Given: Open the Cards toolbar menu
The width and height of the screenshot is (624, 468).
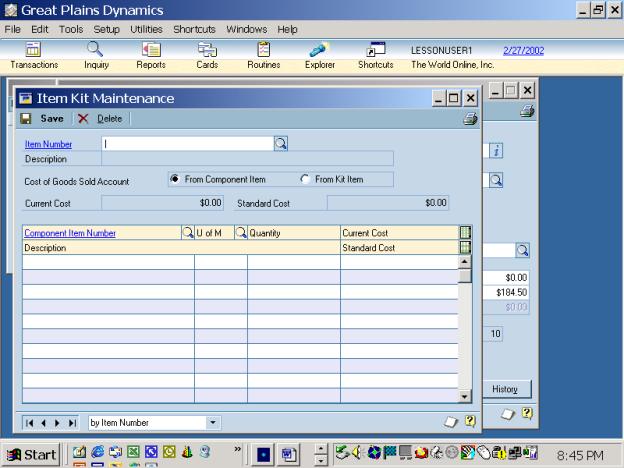Looking at the screenshot, I should (x=207, y=56).
